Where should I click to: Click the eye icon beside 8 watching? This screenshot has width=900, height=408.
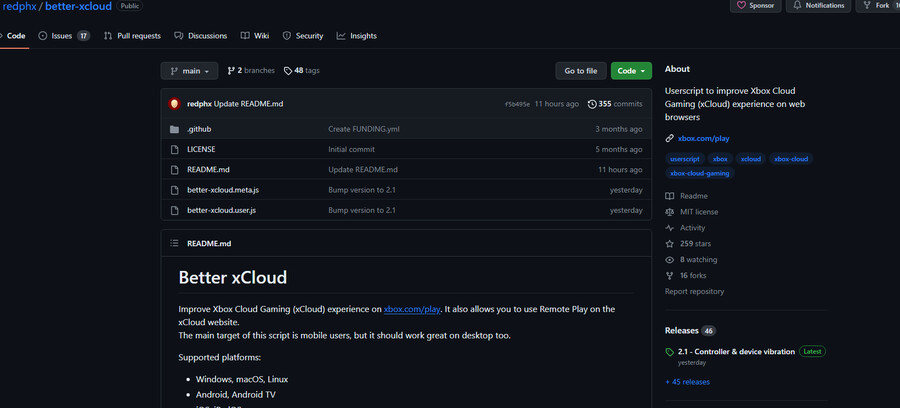coord(669,259)
